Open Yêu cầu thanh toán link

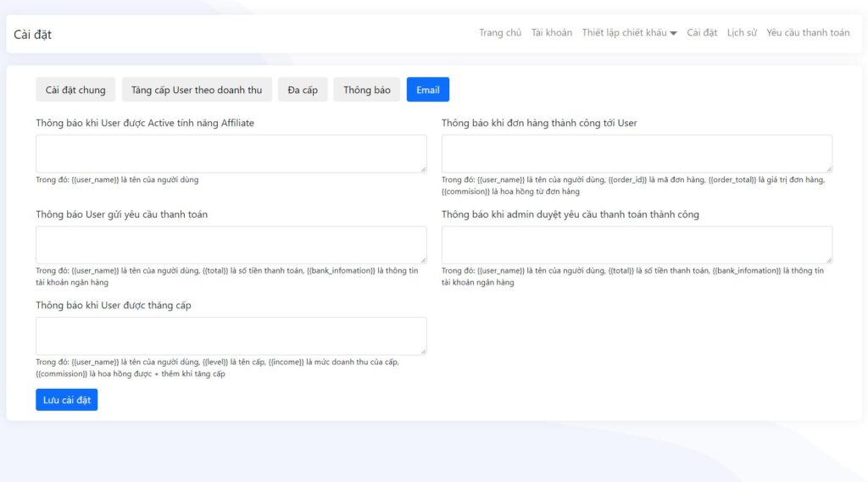[x=808, y=33]
